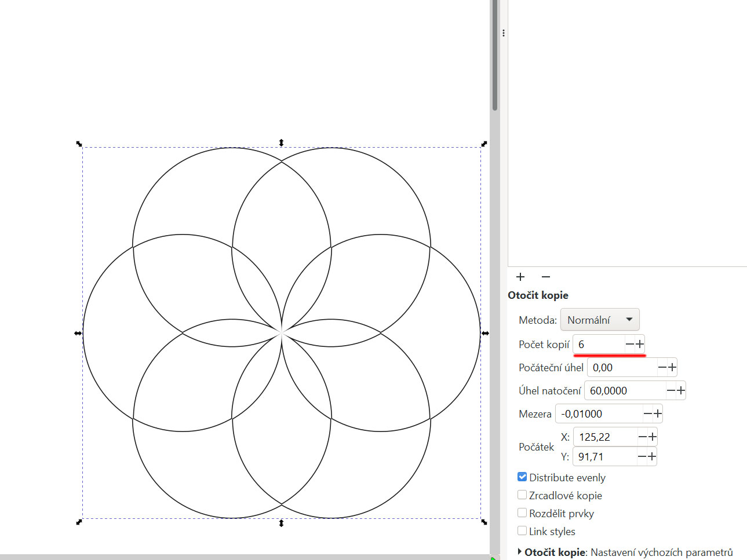Toggle Link styles checkbox
The image size is (747, 560).
click(522, 531)
